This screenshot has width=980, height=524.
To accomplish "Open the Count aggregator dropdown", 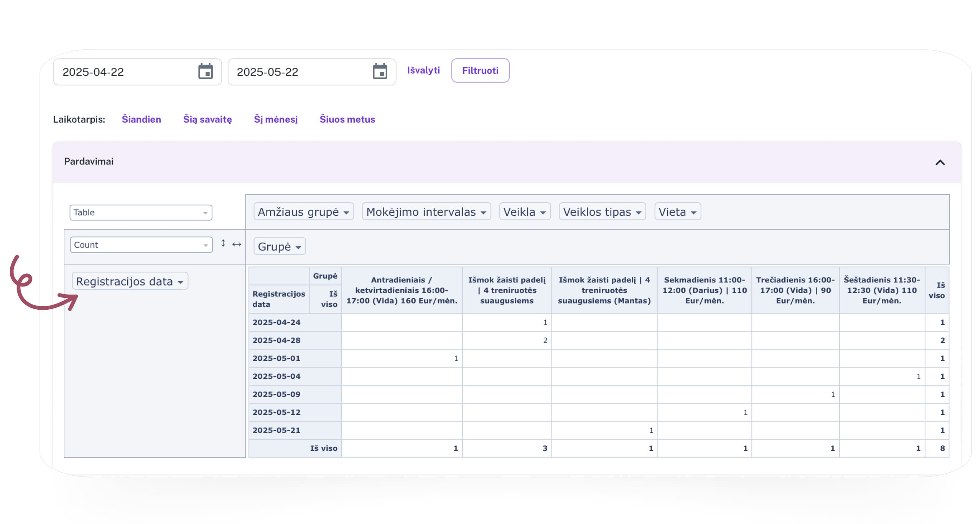I will point(141,245).
